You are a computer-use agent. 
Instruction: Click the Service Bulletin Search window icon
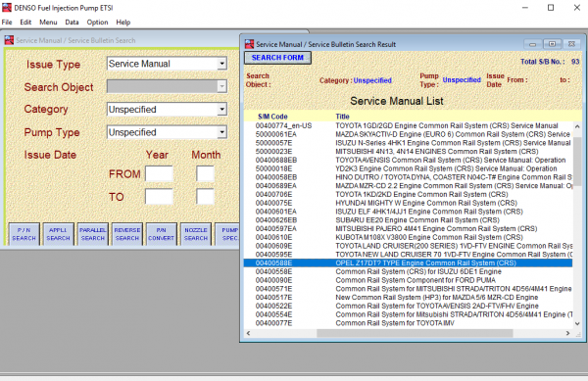click(x=9, y=40)
